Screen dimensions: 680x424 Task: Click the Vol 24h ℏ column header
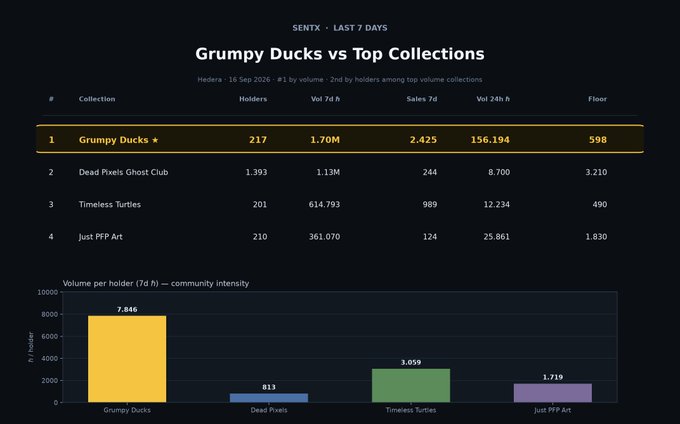click(493, 99)
